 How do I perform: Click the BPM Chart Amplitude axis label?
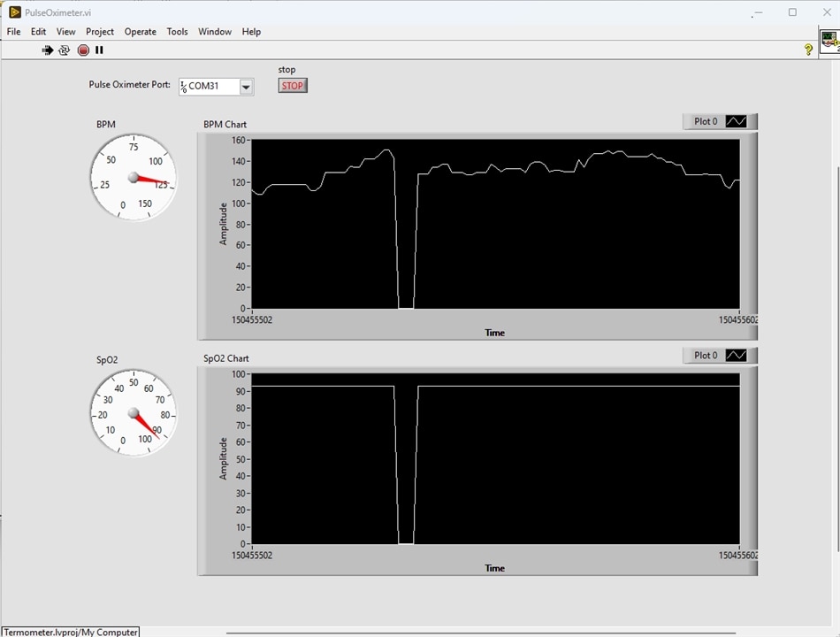[224, 224]
